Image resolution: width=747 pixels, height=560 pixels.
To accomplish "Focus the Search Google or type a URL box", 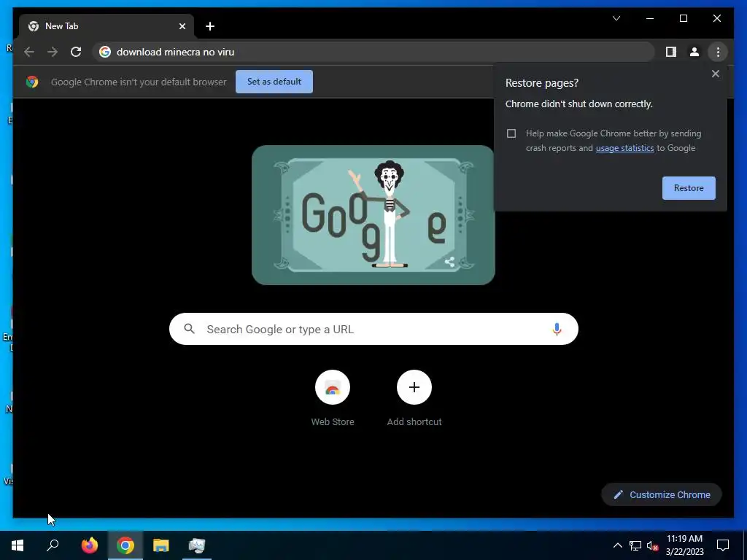I will 373,329.
